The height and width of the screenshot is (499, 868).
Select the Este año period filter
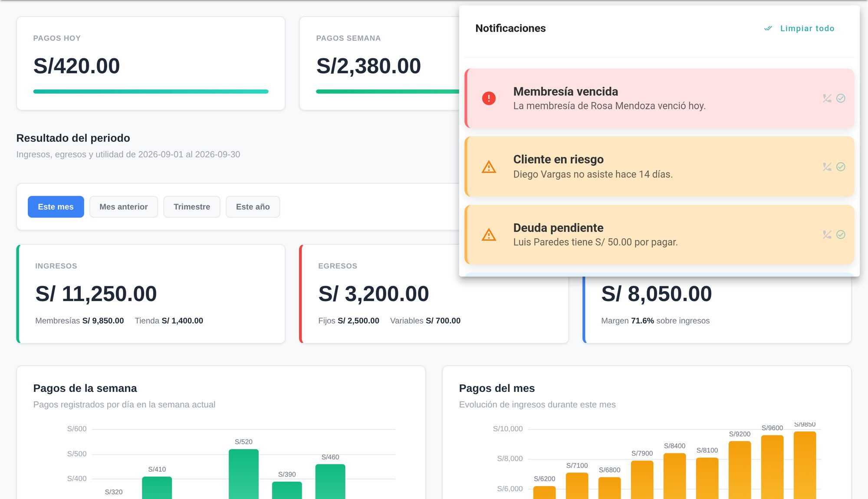253,207
